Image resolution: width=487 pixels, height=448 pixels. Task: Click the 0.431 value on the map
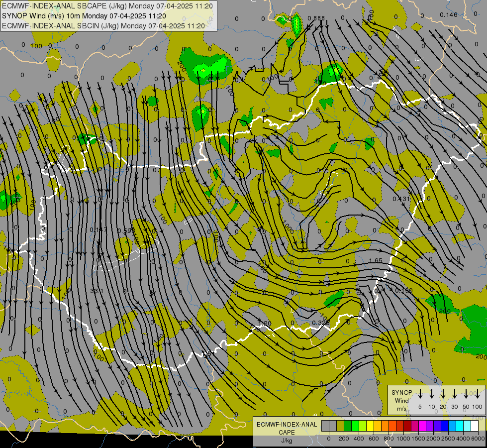401,199
